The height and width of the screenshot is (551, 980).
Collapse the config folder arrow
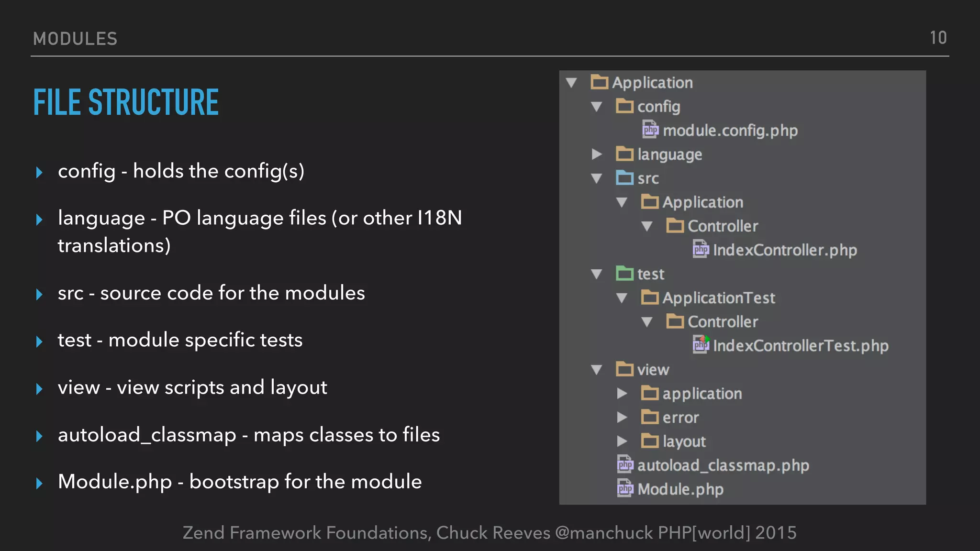pyautogui.click(x=596, y=107)
